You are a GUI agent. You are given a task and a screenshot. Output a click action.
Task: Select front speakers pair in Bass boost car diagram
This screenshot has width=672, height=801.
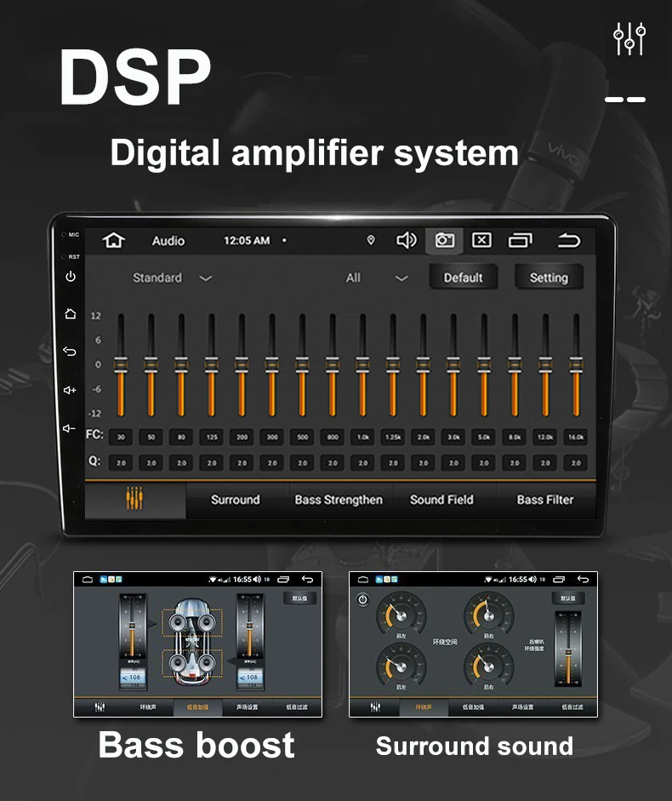192,622
